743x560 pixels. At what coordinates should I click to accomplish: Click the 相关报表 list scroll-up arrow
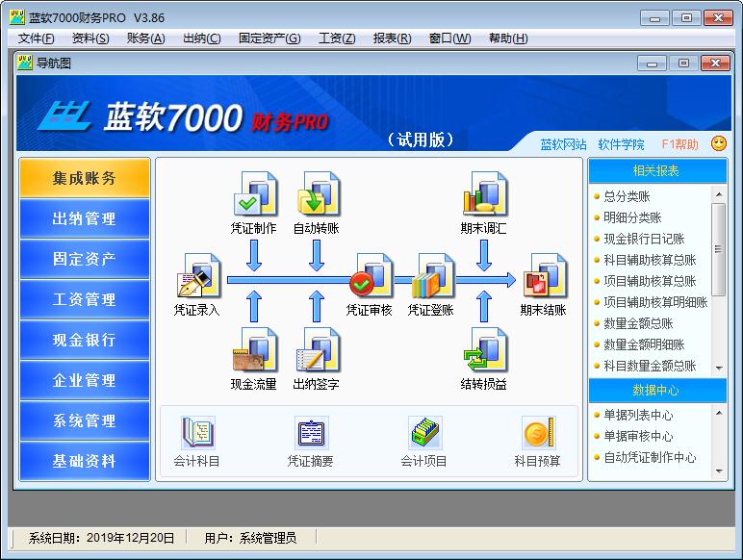click(x=719, y=194)
